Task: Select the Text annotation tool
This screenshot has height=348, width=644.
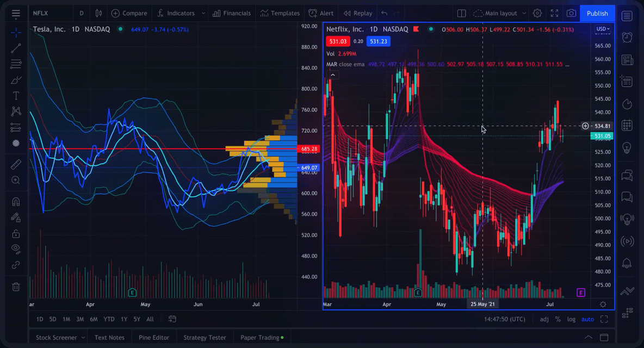Action: [16, 95]
